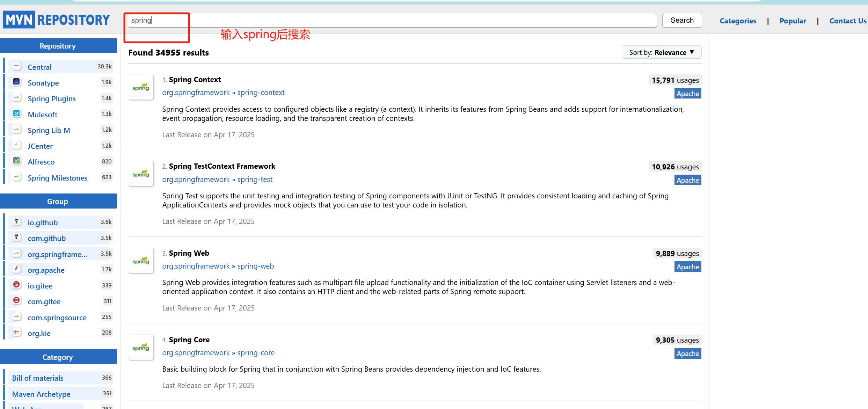The image size is (868, 409).
Task: Click the Mulesoft repository icon
Action: click(x=16, y=114)
